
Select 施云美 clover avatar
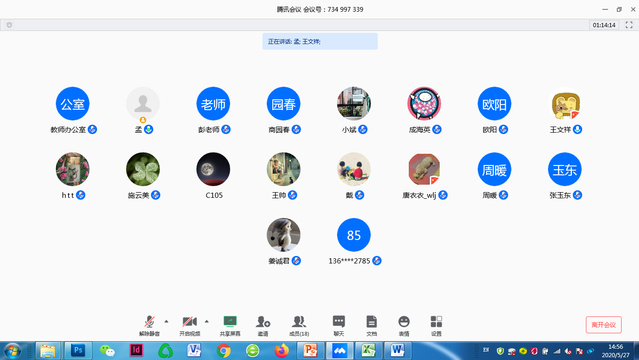coord(143,169)
